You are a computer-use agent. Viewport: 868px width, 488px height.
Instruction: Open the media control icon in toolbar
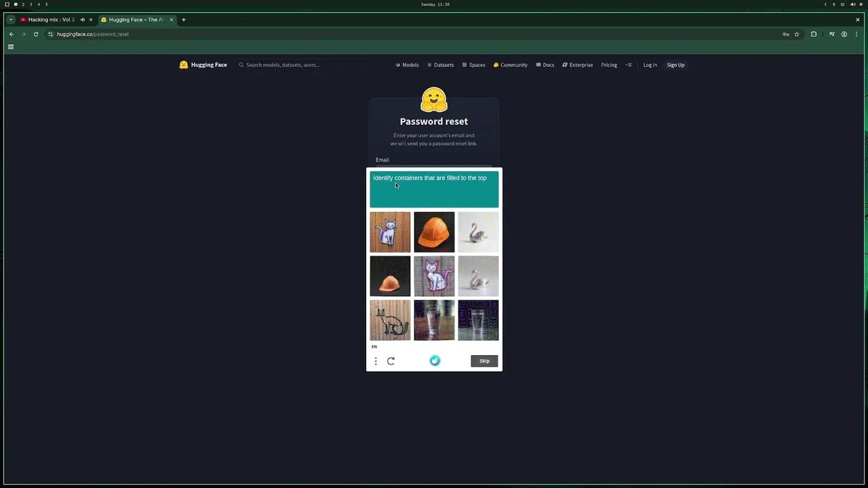pos(832,34)
